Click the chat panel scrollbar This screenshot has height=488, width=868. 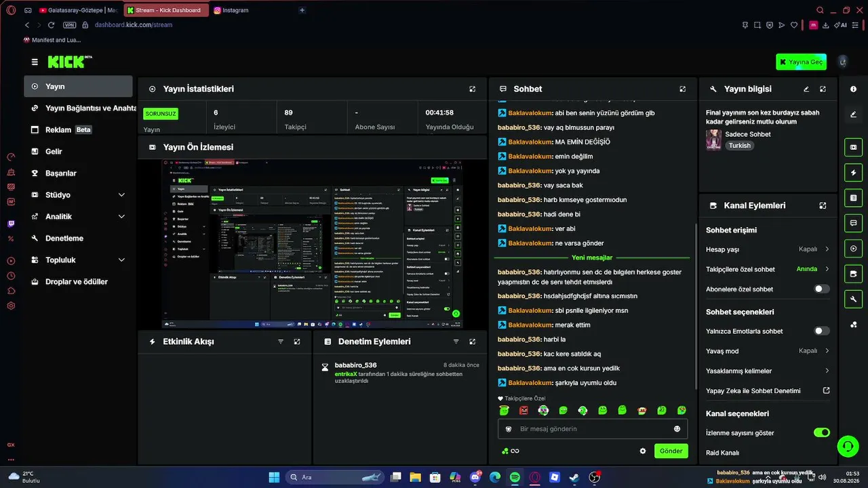point(696,305)
